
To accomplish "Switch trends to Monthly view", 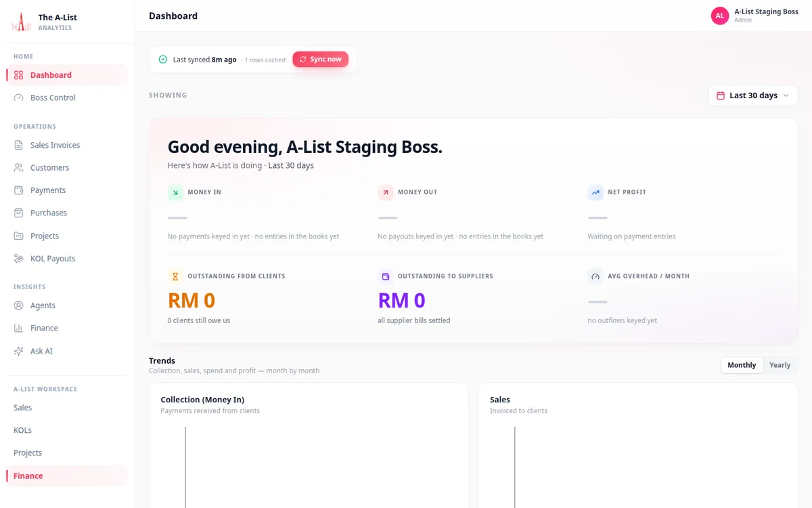I will point(742,365).
